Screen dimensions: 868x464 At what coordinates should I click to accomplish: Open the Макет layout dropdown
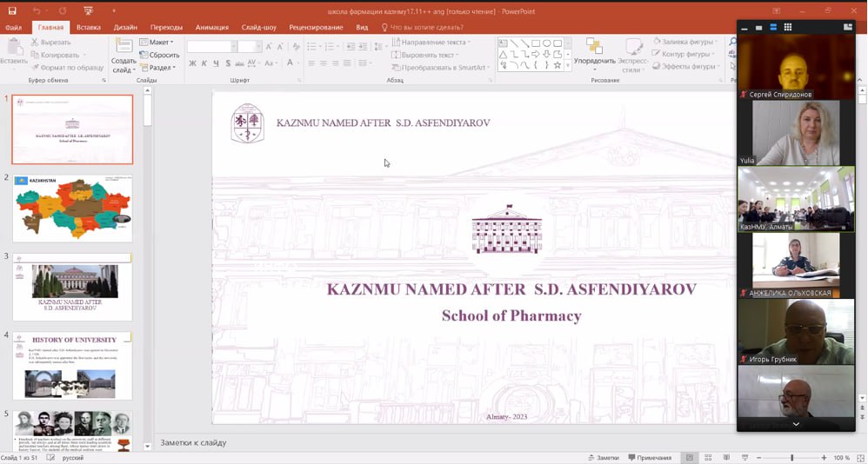156,42
